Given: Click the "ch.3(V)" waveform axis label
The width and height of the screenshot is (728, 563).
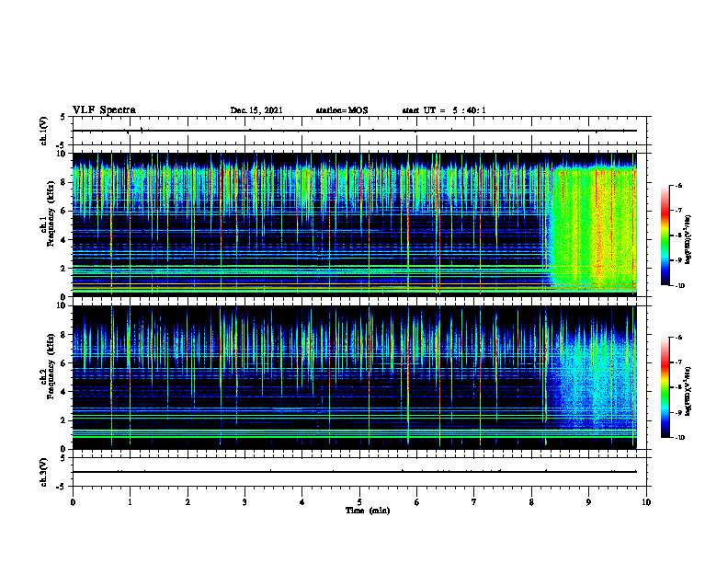Looking at the screenshot, I should click(x=44, y=472).
